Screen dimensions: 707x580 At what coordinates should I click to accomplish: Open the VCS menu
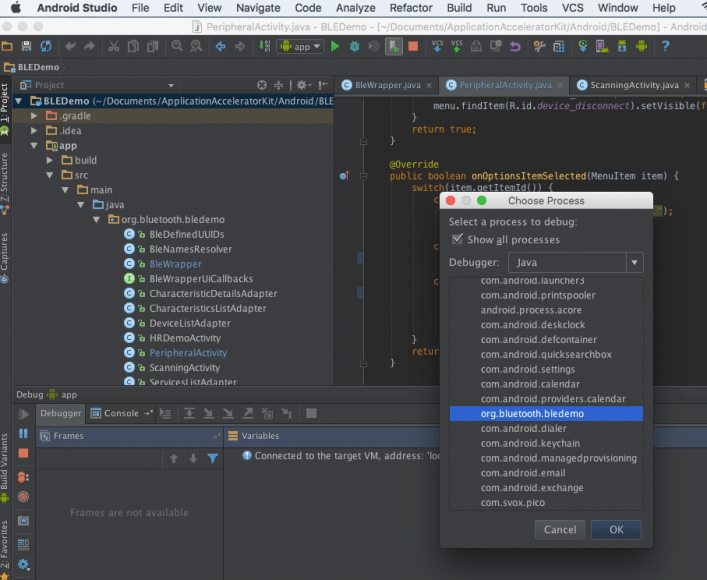tap(572, 8)
